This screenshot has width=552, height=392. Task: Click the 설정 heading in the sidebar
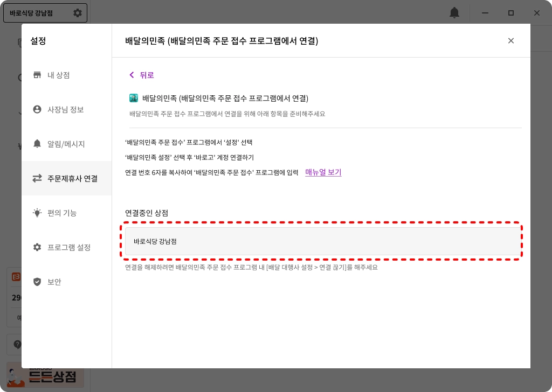[x=38, y=41]
